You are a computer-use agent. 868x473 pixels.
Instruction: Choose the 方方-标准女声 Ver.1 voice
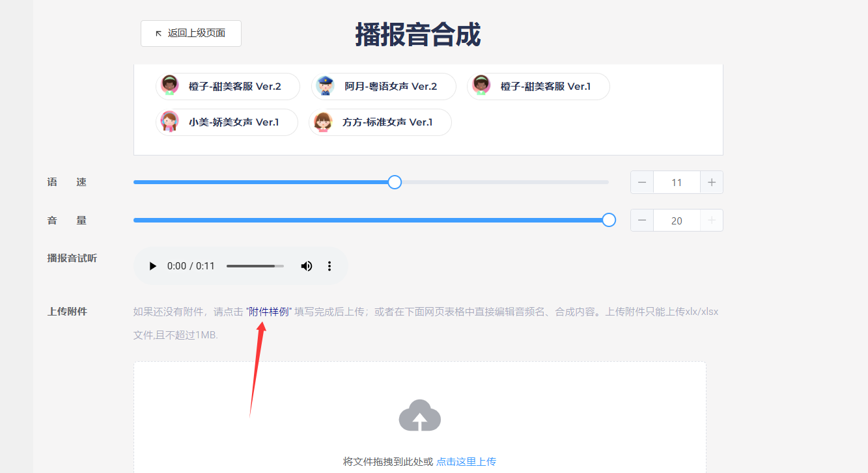point(380,122)
